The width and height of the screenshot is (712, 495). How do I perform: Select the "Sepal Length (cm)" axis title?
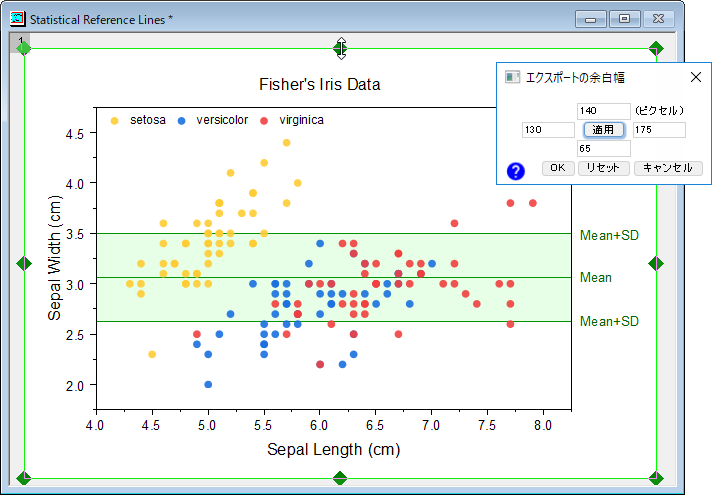tap(333, 450)
